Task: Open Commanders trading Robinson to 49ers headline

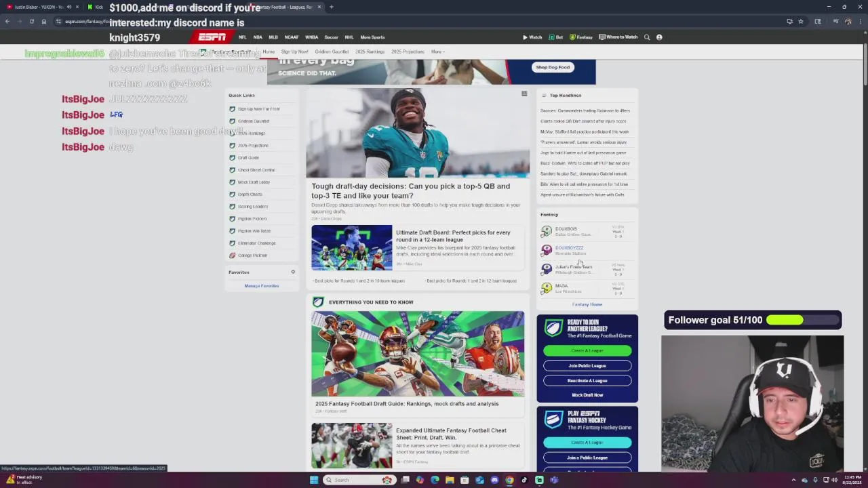Action: coord(585,110)
